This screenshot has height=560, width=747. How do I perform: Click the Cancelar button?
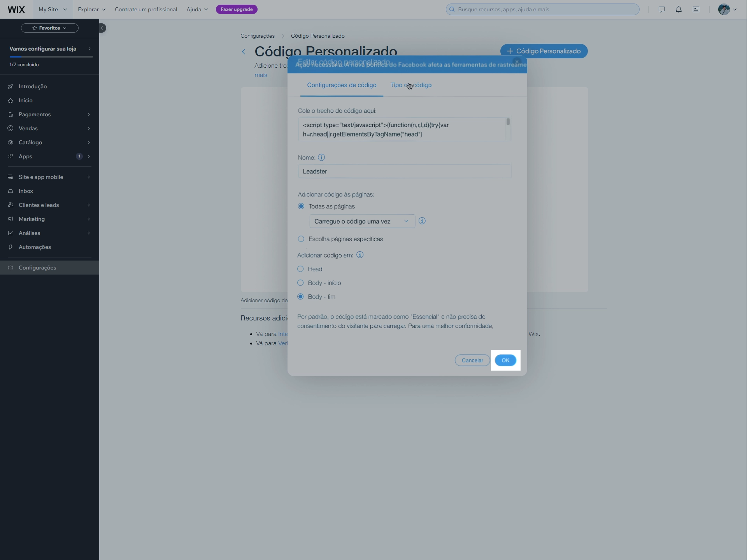[472, 360]
